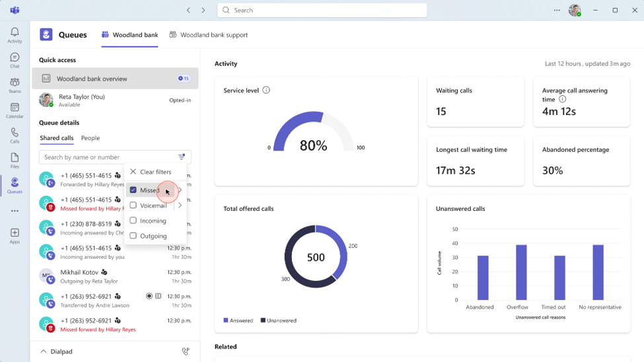Switch to the Woodland bank tab
The image size is (644, 362).
[129, 35]
